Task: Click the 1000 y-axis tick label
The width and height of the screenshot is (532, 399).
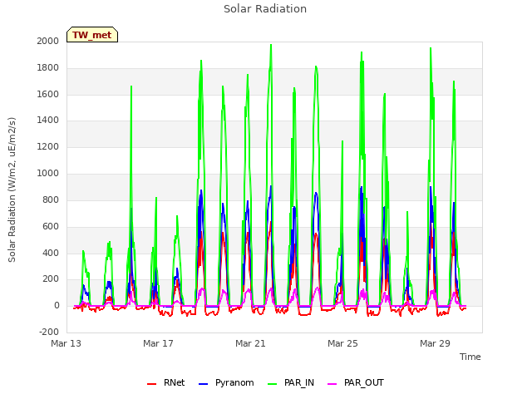Action: 48,173
